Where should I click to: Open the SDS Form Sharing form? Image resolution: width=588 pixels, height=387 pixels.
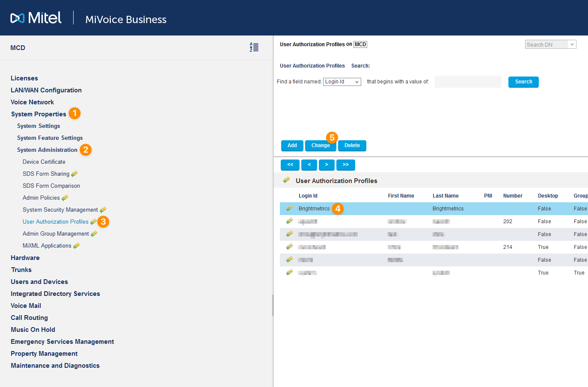46,174
